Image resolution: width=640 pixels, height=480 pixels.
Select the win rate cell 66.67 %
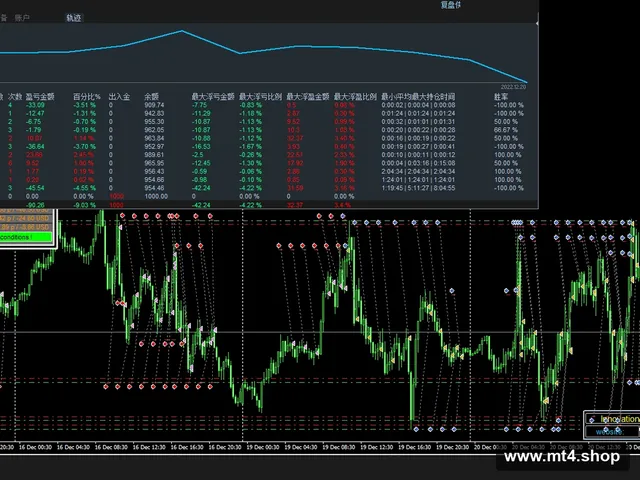505,130
